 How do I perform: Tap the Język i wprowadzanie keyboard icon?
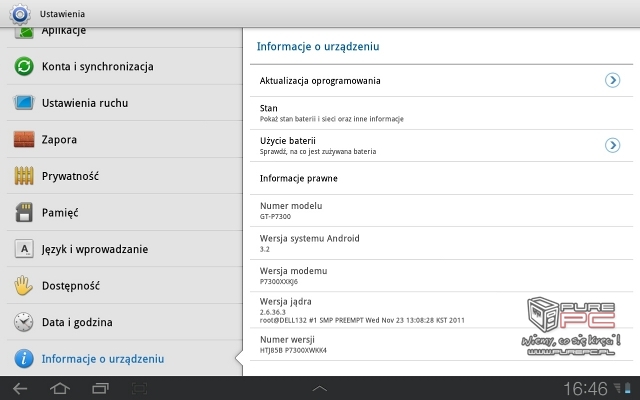24,249
